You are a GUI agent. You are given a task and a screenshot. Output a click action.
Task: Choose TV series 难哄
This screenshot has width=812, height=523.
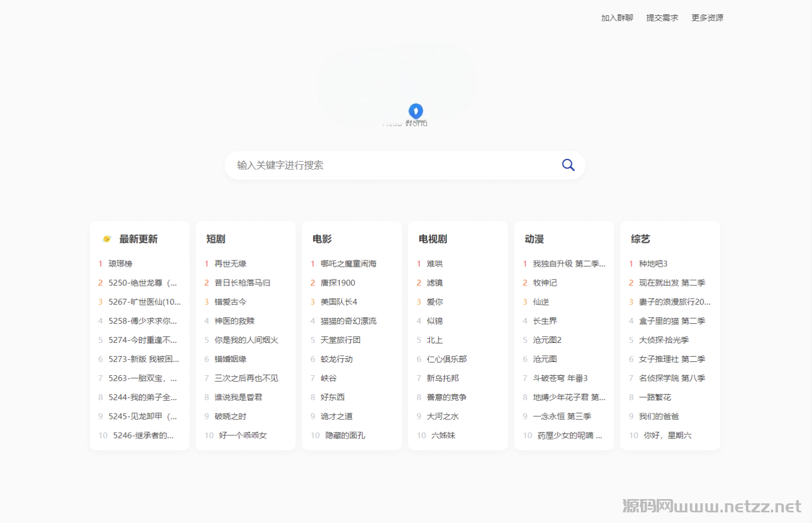click(x=435, y=264)
